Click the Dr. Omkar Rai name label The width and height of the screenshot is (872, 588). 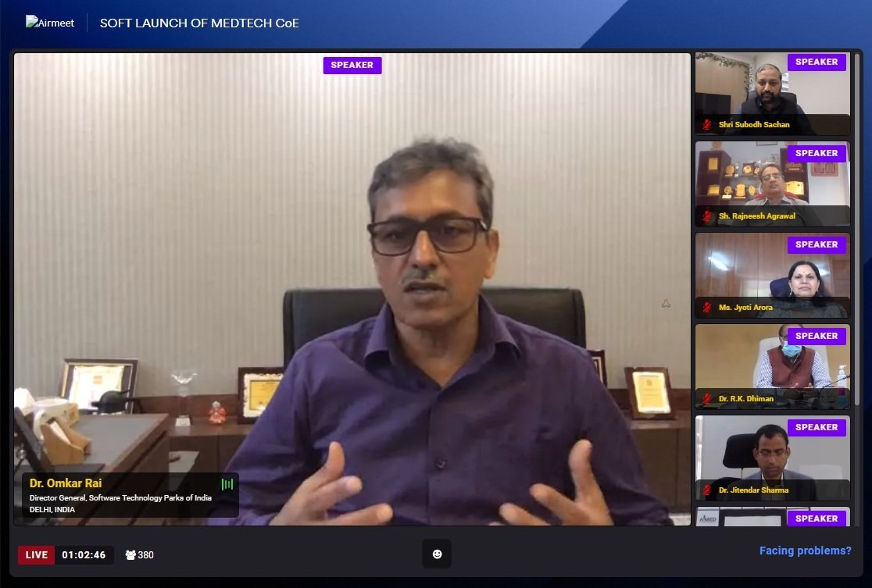tap(66, 483)
